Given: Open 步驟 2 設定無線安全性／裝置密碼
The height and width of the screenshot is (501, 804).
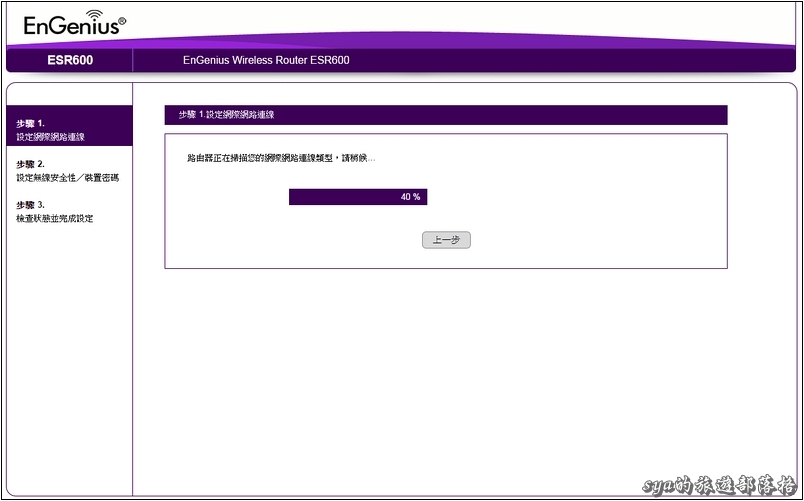Looking at the screenshot, I should pos(67,171).
